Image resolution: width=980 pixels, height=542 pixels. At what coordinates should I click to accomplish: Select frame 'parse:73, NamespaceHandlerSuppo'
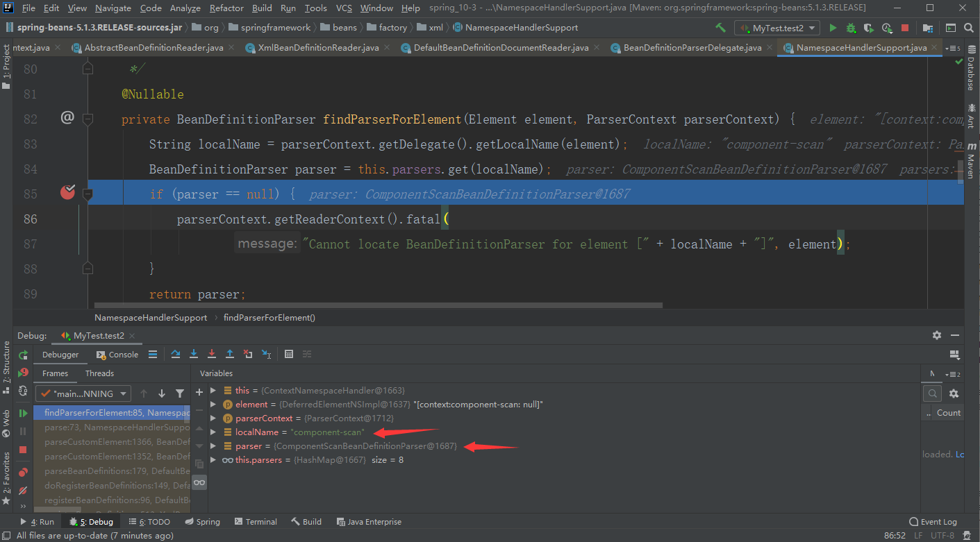pos(112,427)
